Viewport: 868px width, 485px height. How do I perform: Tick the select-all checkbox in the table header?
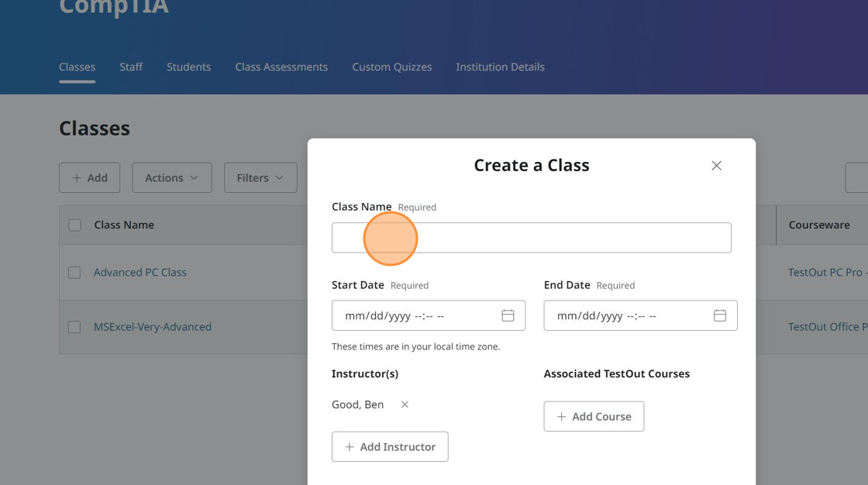[74, 225]
